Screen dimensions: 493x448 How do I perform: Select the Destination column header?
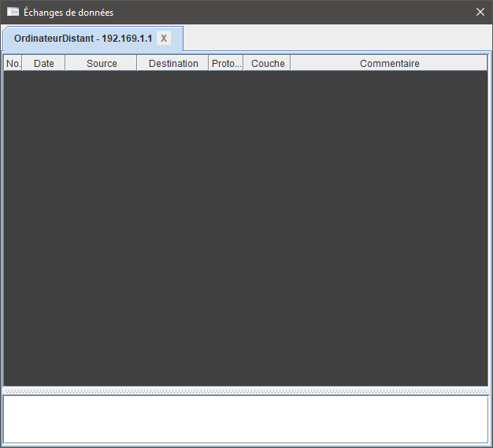tap(173, 63)
